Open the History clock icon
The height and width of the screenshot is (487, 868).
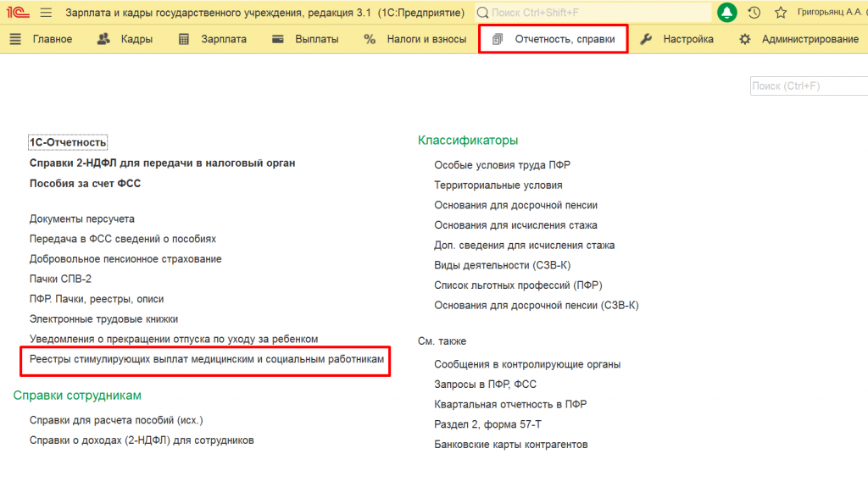point(754,13)
